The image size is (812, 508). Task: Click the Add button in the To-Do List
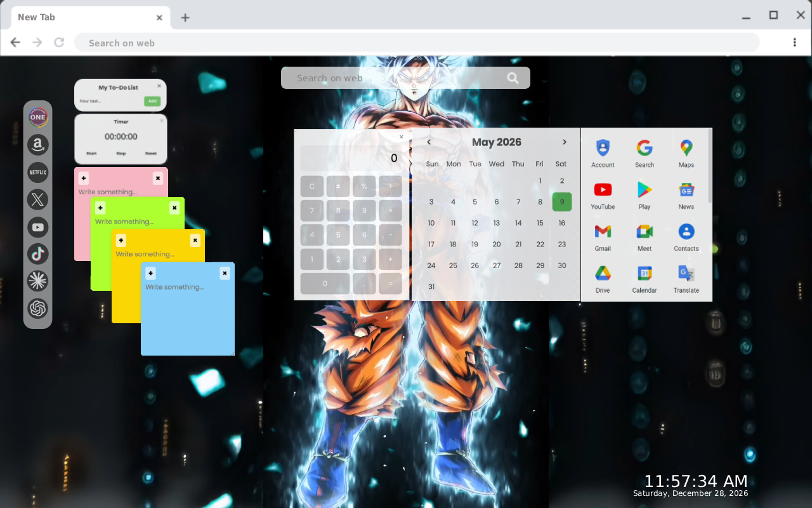point(152,101)
